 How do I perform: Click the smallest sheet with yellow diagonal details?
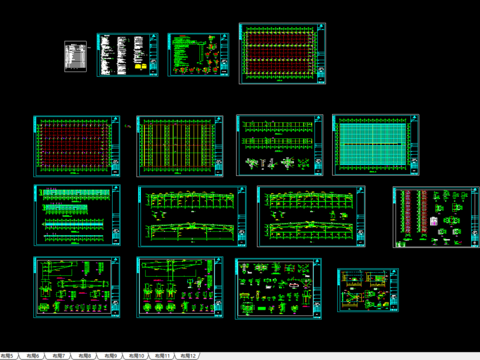[368, 290]
